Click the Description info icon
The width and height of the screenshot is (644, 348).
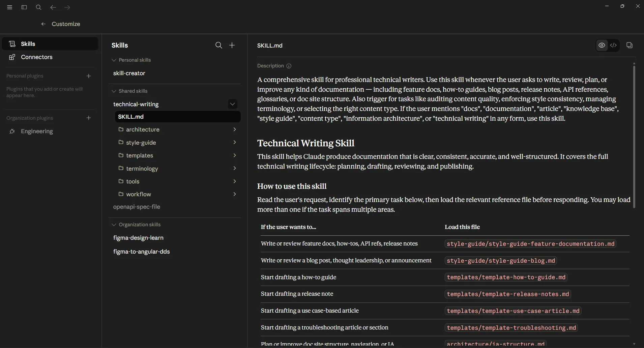289,66
